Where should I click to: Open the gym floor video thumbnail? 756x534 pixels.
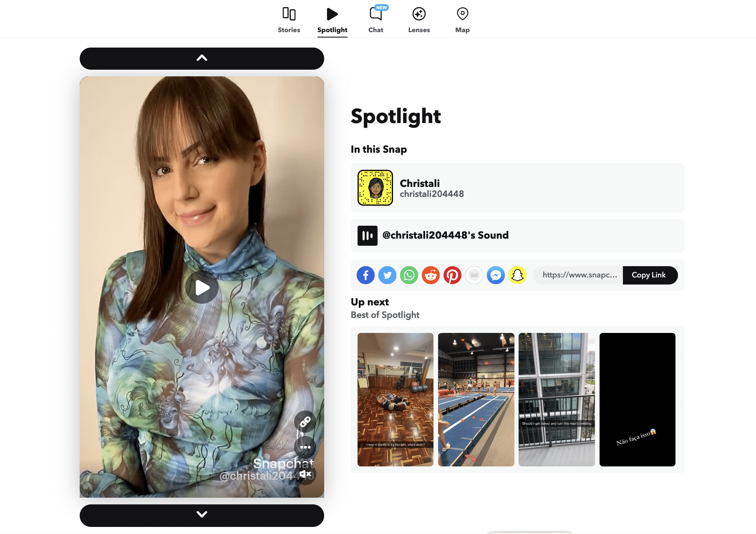point(396,400)
